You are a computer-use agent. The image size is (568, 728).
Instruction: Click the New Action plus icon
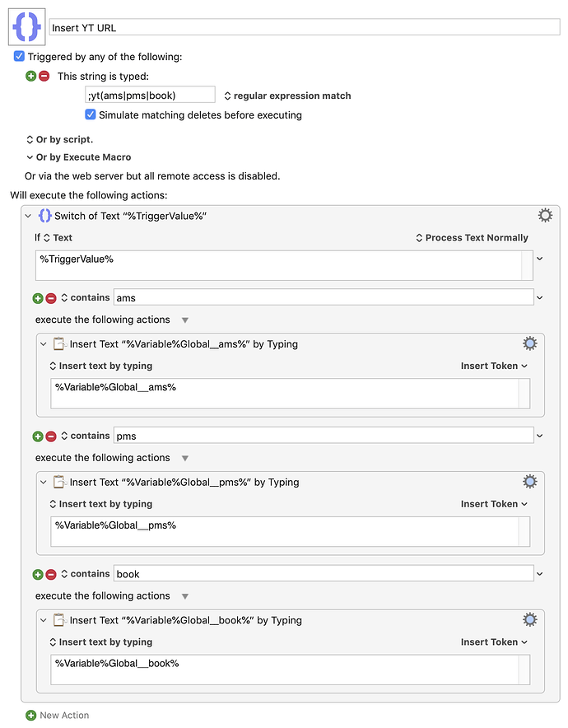coord(30,715)
